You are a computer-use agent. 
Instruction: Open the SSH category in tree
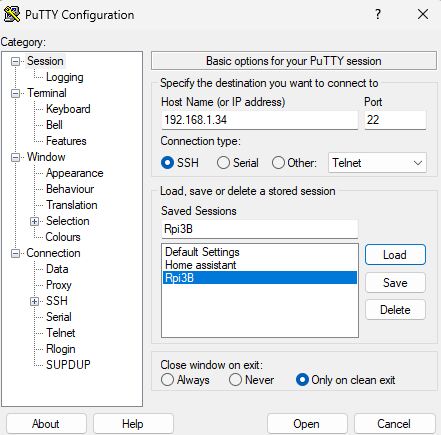coord(57,301)
